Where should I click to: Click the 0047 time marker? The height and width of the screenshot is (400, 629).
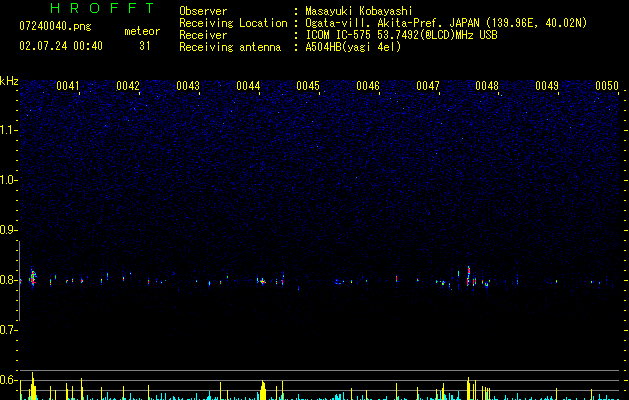tap(428, 86)
